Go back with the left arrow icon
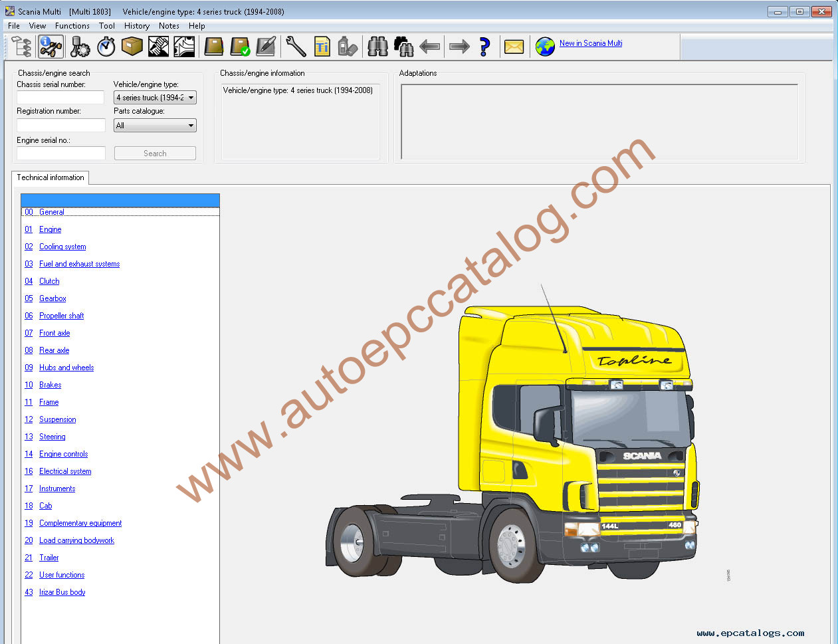The width and height of the screenshot is (838, 644). coord(430,47)
